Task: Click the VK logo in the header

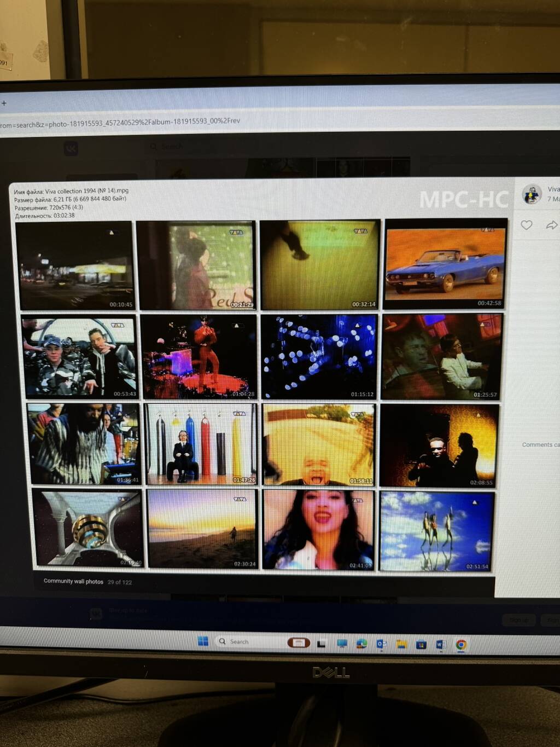Action: pyautogui.click(x=71, y=148)
